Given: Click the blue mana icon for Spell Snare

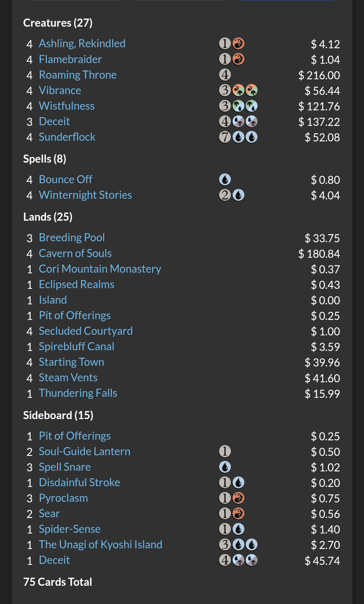Looking at the screenshot, I should [x=225, y=467].
